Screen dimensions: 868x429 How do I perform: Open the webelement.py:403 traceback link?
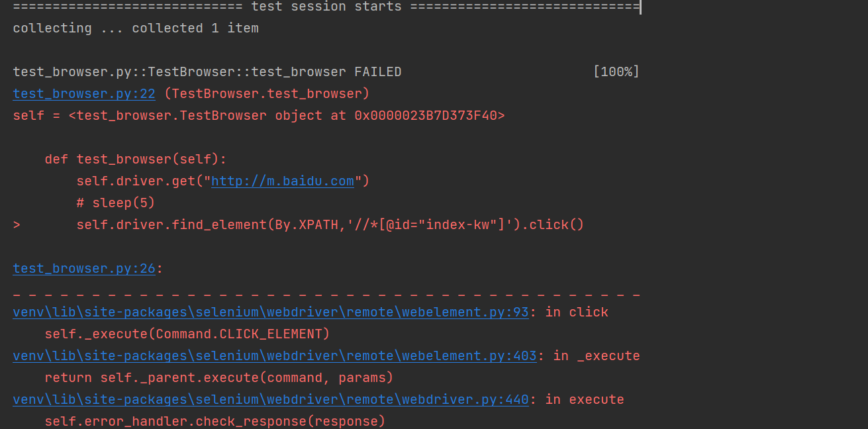point(275,356)
